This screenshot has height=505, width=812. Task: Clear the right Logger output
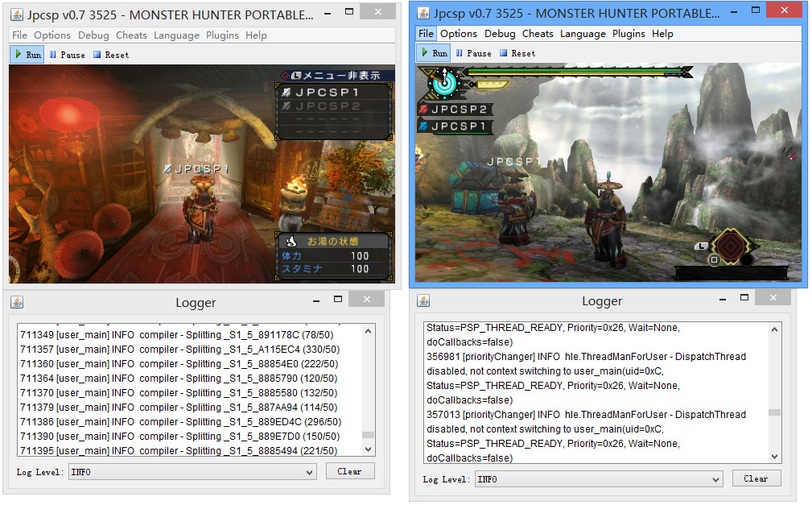click(x=756, y=478)
